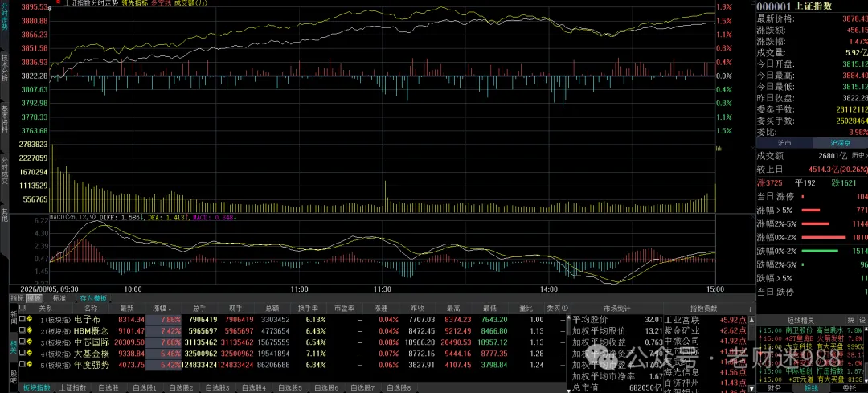Click the down arrow of 指数贡献 scrollbar
Screen dimensions: 868x393
point(751,388)
